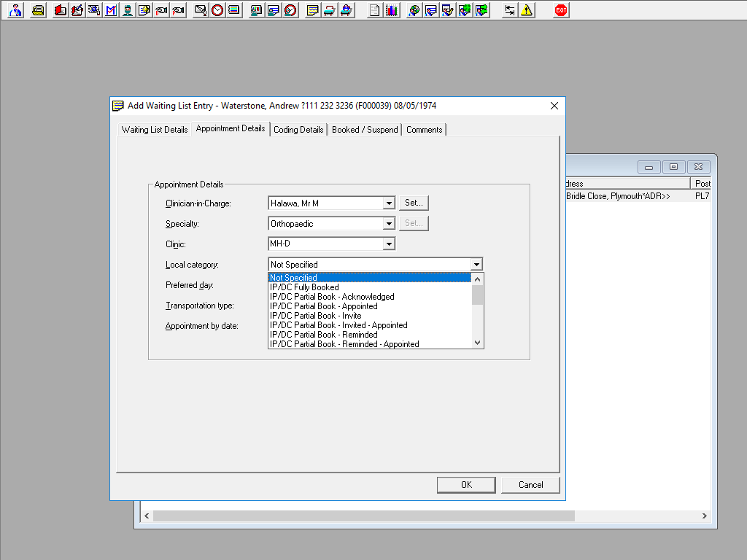Click the red clock toolbar icon

coord(217,10)
